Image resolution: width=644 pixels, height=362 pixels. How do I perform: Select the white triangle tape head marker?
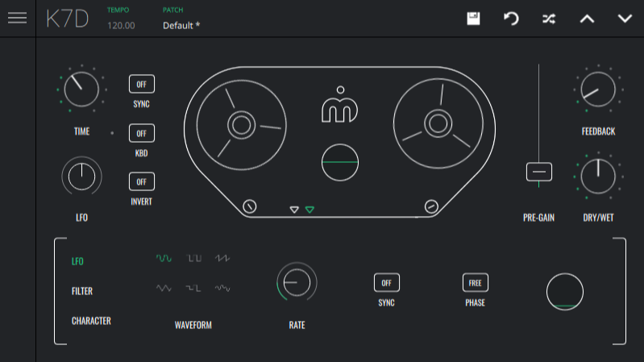click(294, 210)
